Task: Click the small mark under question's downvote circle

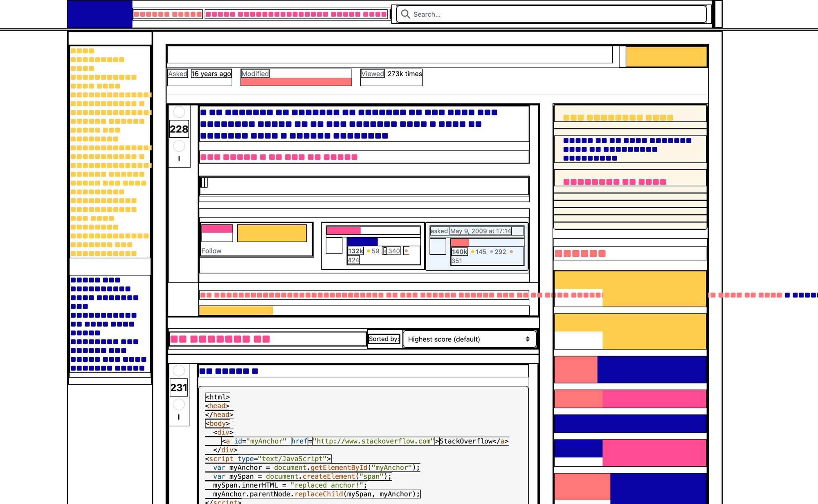Action: (179, 159)
